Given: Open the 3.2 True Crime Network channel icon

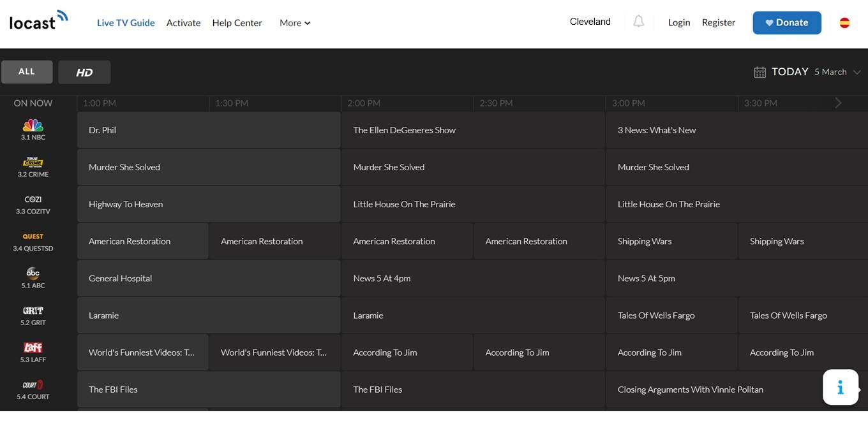Looking at the screenshot, I should point(33,163).
